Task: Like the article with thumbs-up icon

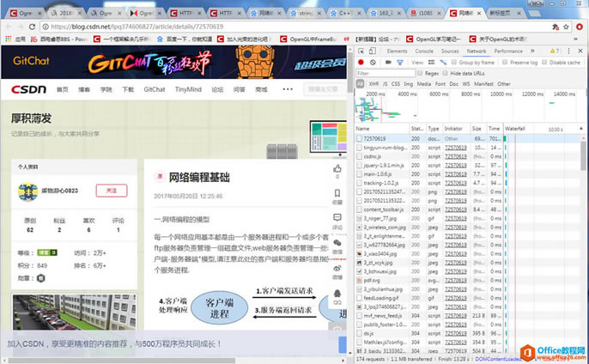Action: pos(337,168)
